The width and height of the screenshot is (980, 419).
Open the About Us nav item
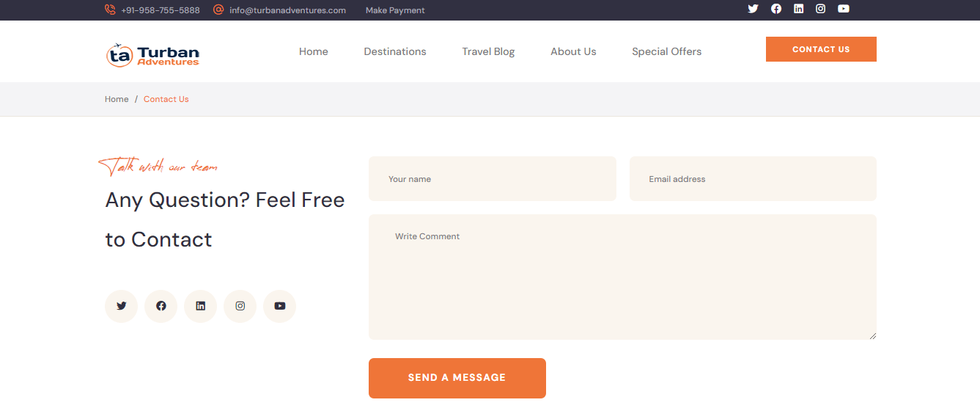pos(573,51)
